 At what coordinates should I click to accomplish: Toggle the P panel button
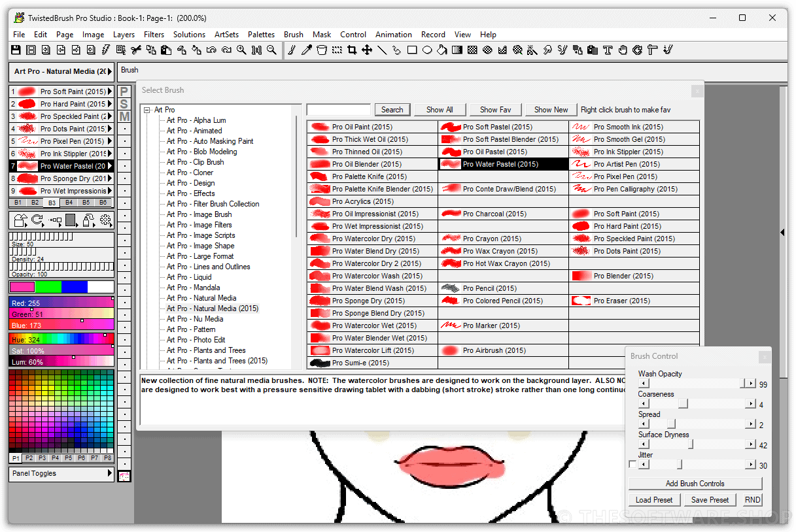tap(124, 91)
